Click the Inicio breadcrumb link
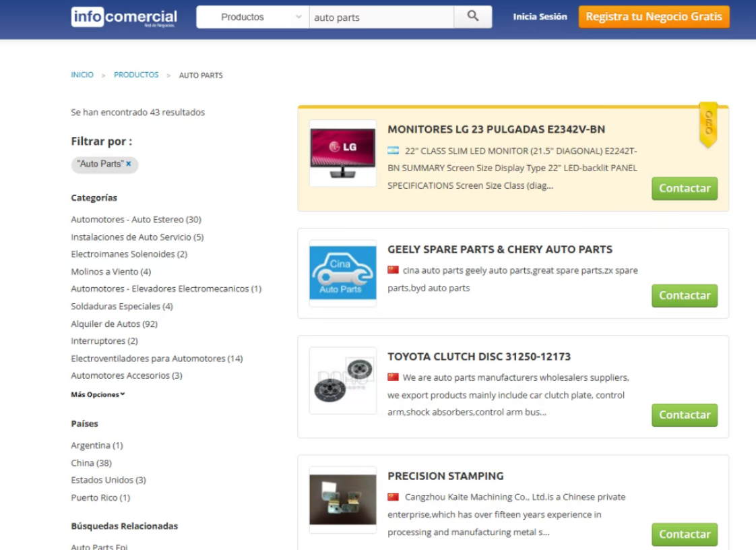The height and width of the screenshot is (550, 756). 82,75
